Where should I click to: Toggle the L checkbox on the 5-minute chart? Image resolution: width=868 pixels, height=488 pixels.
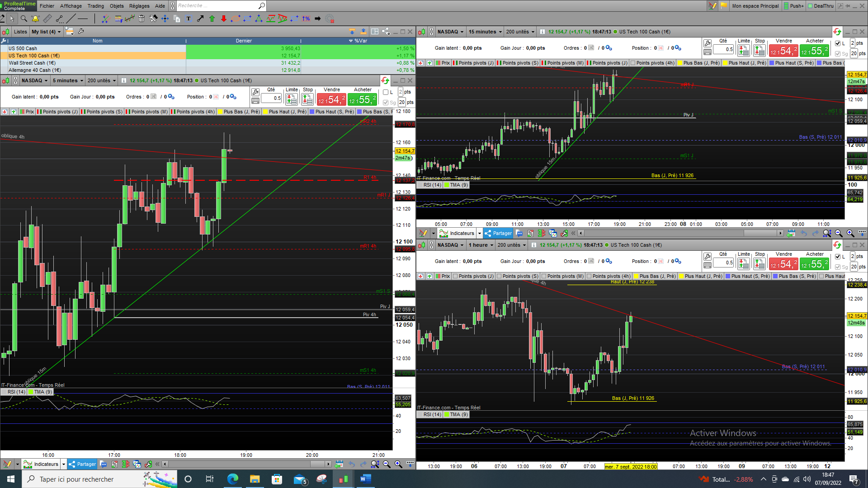(x=386, y=92)
